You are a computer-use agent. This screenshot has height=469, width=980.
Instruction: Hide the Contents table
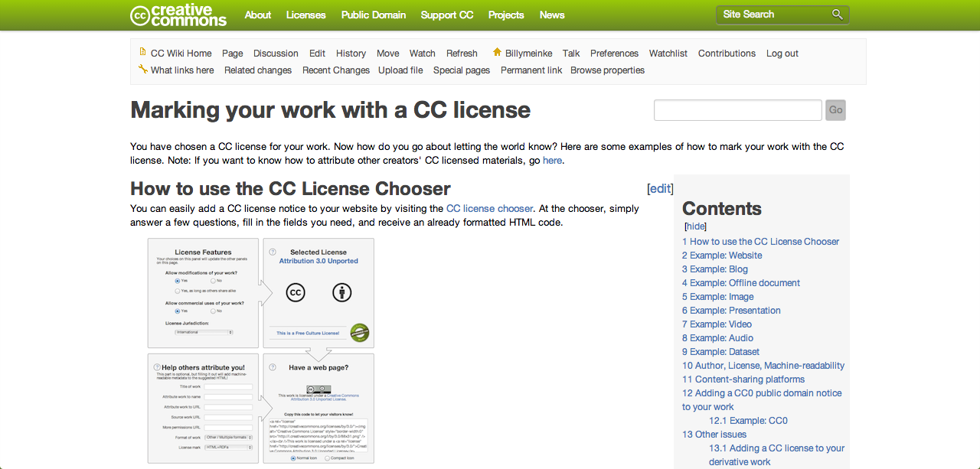(x=695, y=226)
